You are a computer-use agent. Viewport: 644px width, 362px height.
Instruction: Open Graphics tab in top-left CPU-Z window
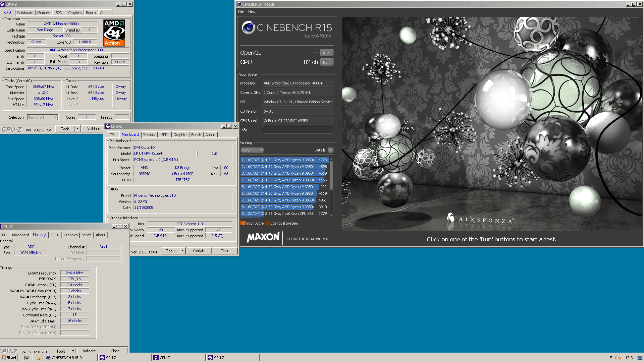click(75, 13)
